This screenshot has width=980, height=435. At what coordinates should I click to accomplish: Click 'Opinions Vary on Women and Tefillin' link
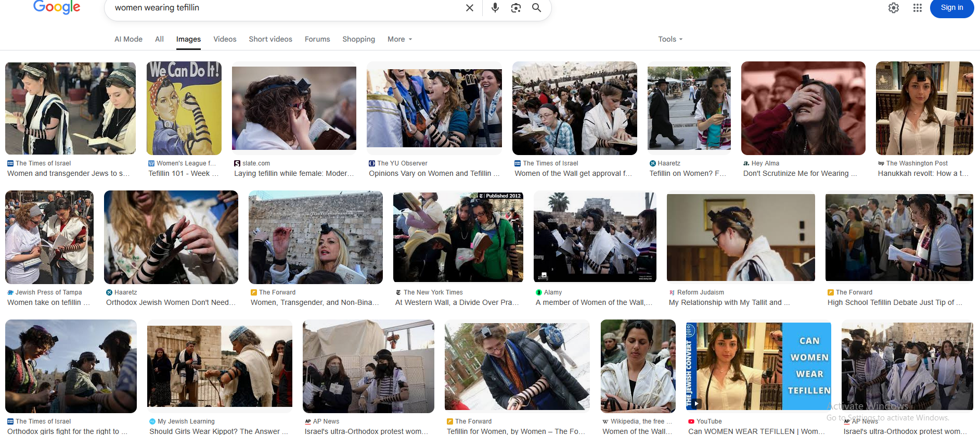[x=434, y=173]
